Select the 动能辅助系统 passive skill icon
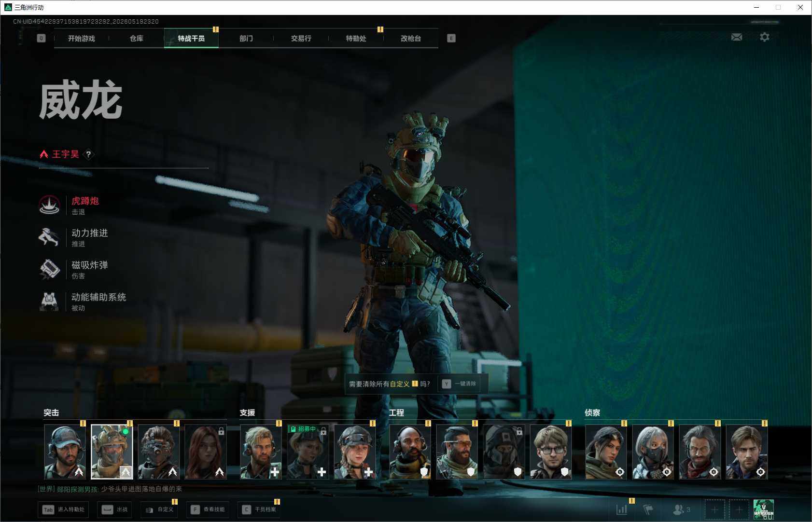The height and width of the screenshot is (522, 812). coord(49,302)
